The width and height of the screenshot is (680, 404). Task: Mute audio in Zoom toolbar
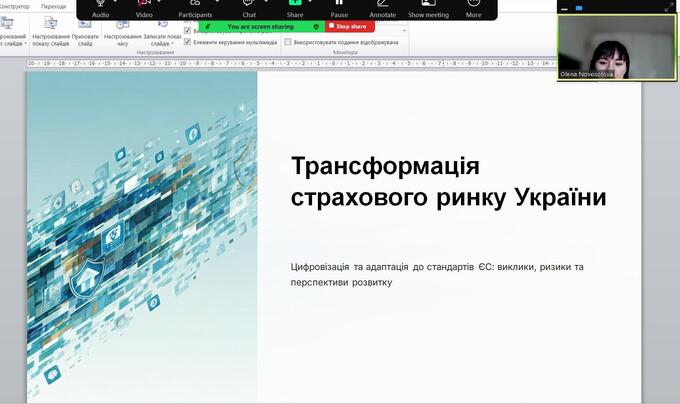(x=100, y=5)
